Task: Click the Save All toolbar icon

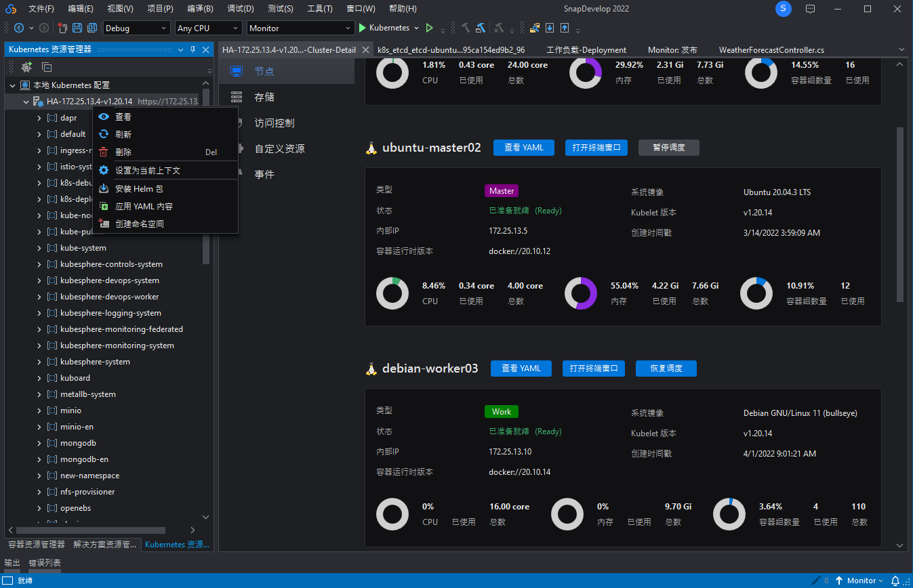Action: pos(92,28)
